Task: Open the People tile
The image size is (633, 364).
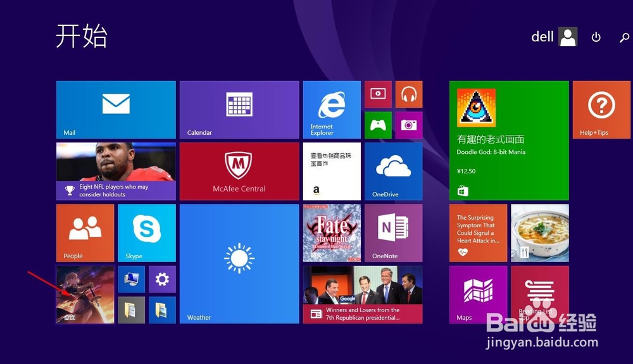Action: [x=85, y=233]
